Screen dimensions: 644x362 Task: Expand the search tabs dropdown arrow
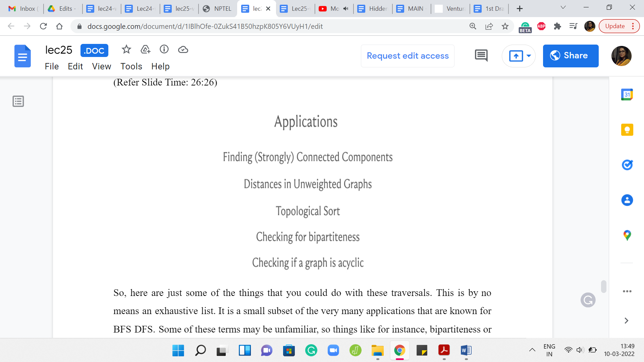click(x=563, y=7)
